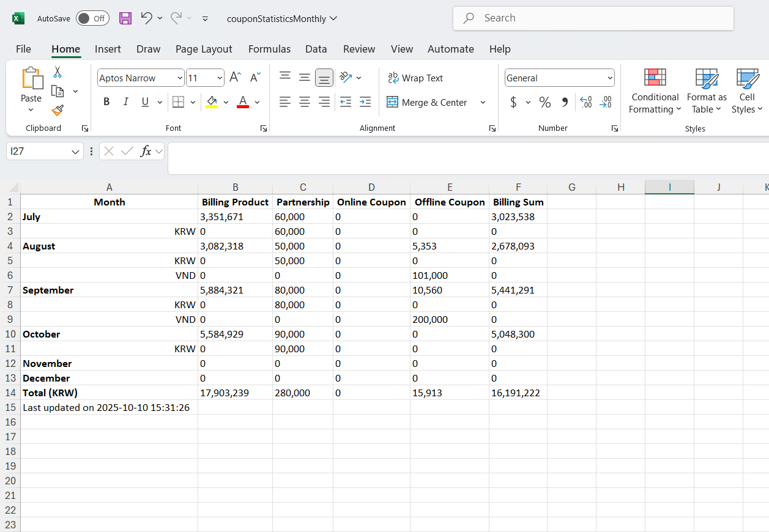
Task: Open Conditional Formatting menu
Action: 655,91
